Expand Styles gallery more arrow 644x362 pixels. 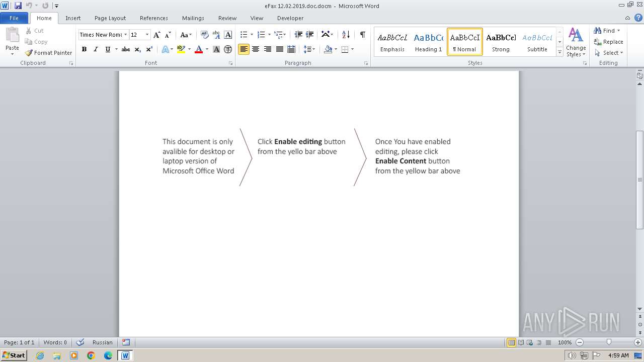pos(559,52)
